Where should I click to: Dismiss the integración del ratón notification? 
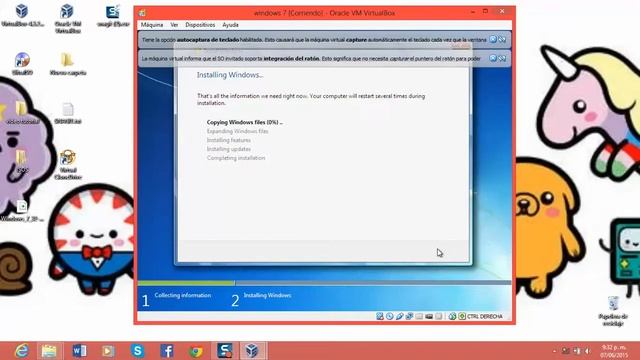pyautogui.click(x=493, y=58)
